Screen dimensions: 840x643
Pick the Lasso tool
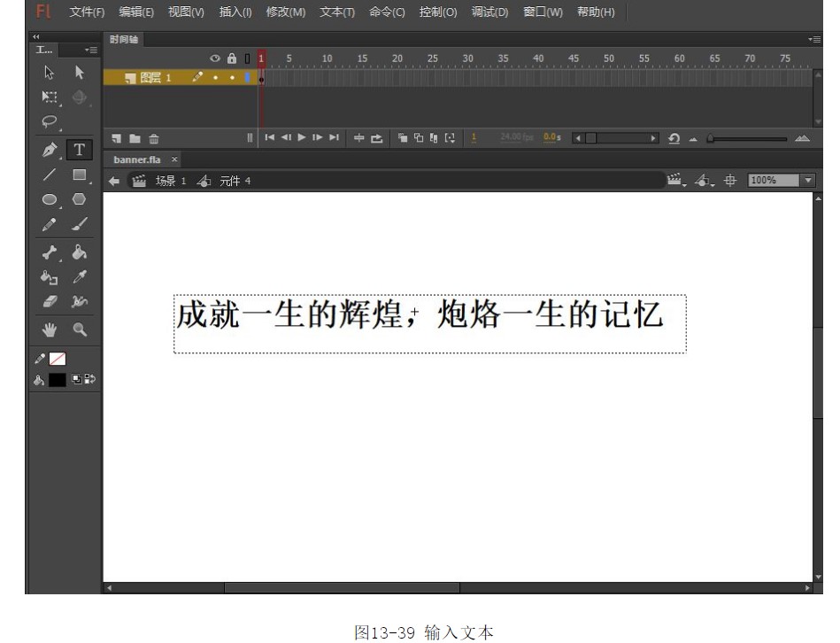50,123
